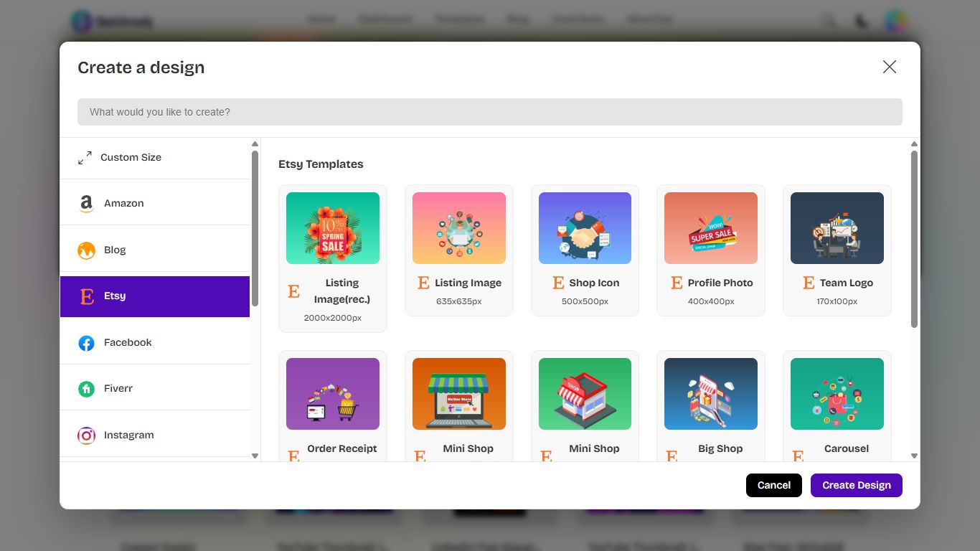
Task: Choose the Big Shop thumbnail
Action: (711, 394)
